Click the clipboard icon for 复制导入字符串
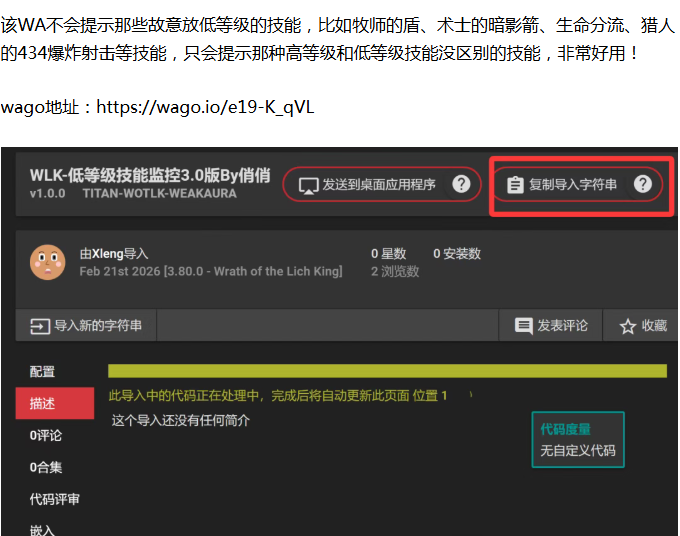 pos(515,185)
